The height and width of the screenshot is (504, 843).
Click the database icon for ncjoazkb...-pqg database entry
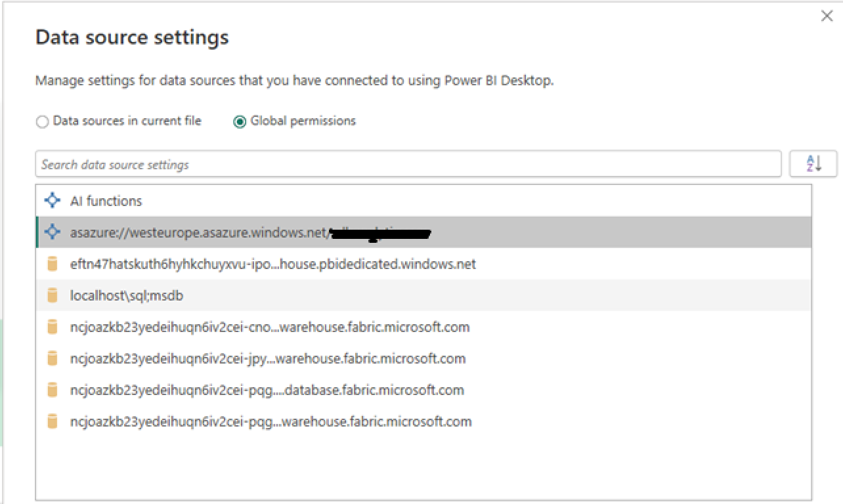[53, 390]
